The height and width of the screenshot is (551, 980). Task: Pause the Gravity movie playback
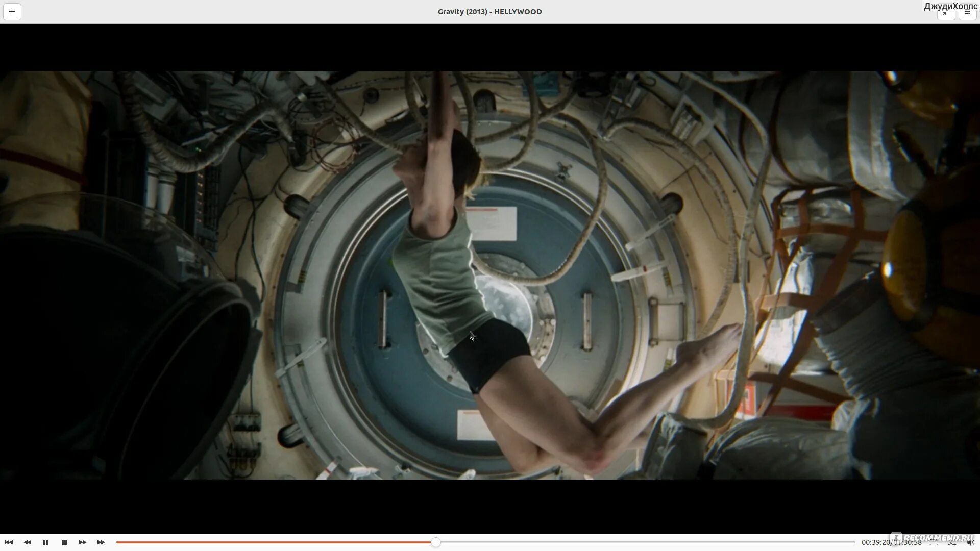pyautogui.click(x=46, y=542)
